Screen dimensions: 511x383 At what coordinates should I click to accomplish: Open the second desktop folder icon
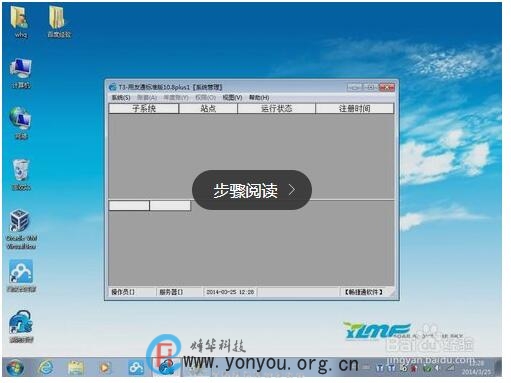59,22
